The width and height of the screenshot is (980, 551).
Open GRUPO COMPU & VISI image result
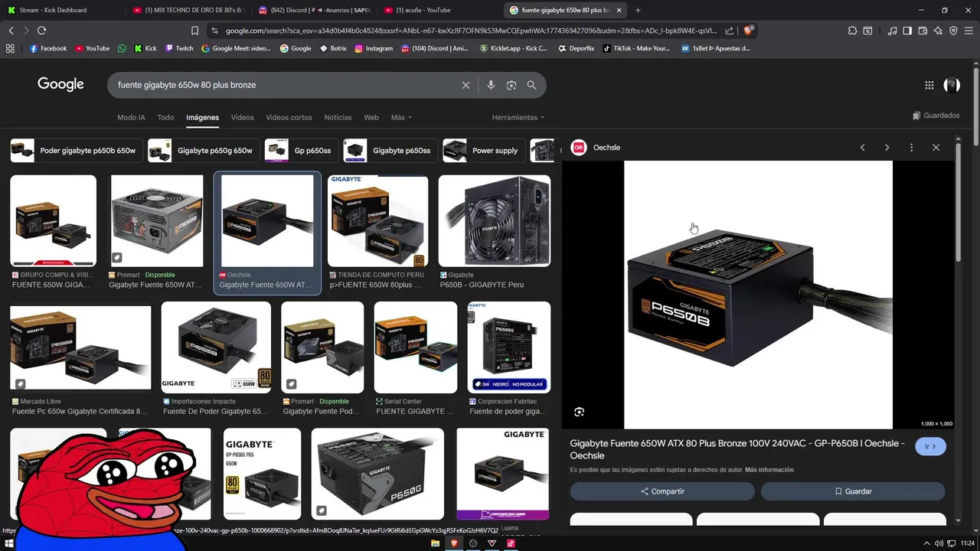(x=53, y=220)
